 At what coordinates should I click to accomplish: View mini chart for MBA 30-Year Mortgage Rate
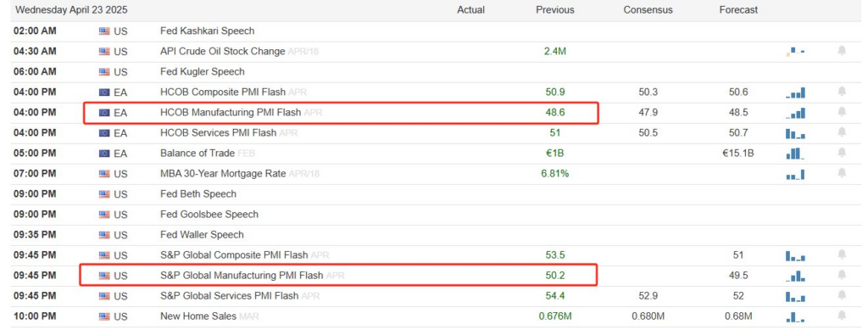(x=795, y=174)
